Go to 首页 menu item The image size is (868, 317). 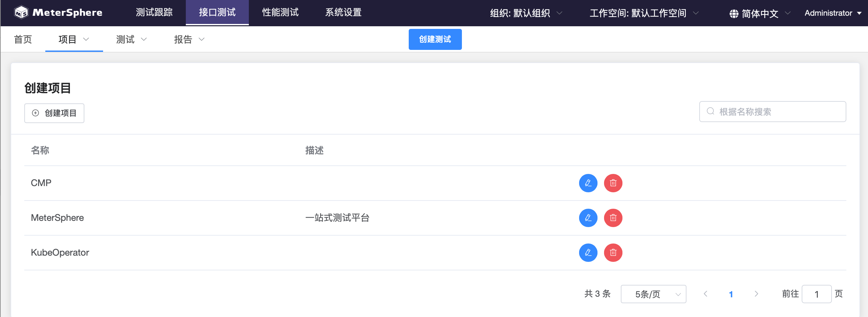coord(23,39)
